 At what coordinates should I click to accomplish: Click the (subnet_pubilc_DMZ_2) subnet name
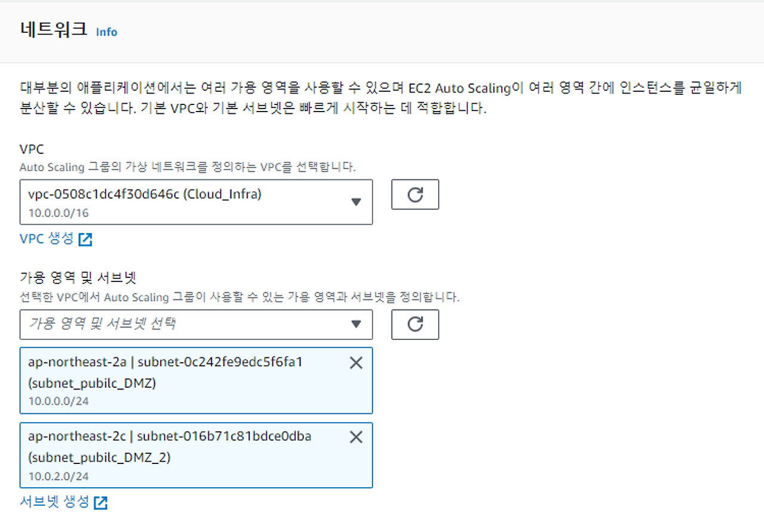point(99,459)
